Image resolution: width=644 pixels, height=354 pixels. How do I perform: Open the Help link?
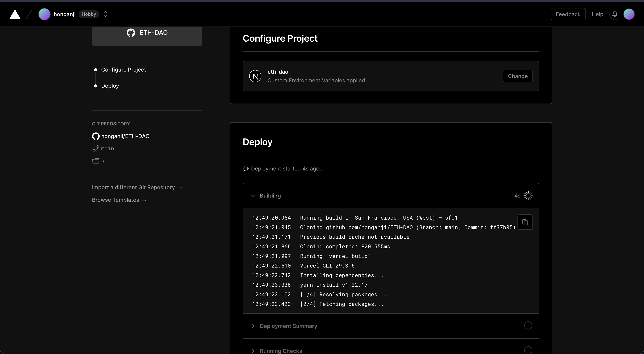[597, 14]
